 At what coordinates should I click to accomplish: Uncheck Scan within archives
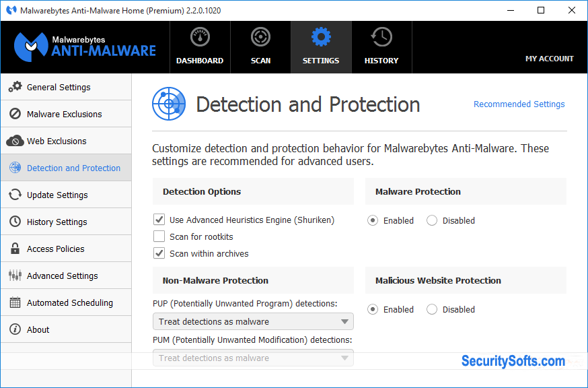point(159,253)
